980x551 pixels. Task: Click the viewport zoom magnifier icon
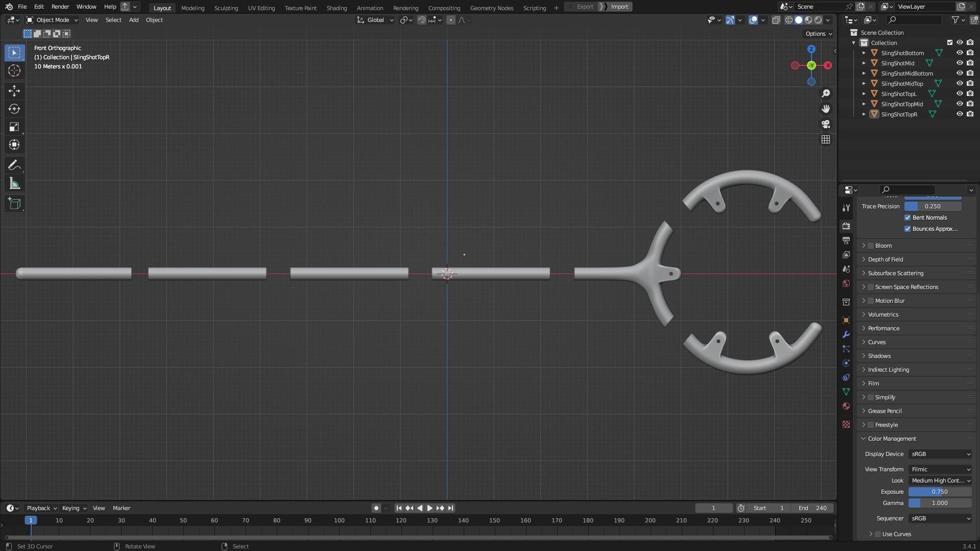(x=826, y=93)
